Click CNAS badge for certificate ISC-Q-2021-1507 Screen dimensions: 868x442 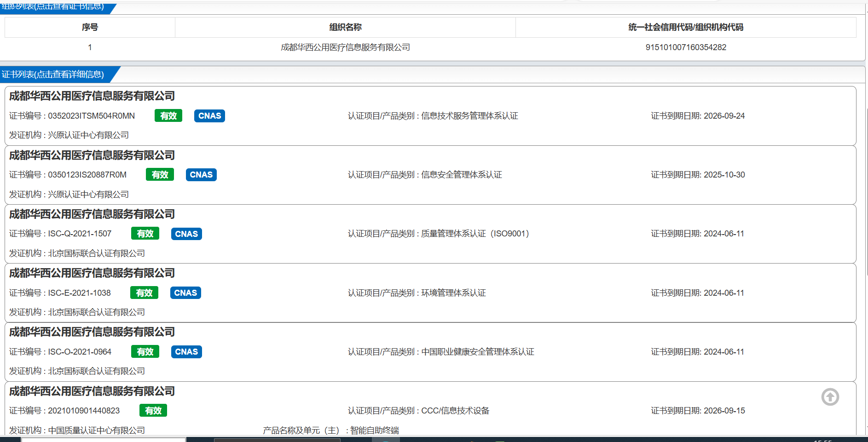[x=186, y=234]
